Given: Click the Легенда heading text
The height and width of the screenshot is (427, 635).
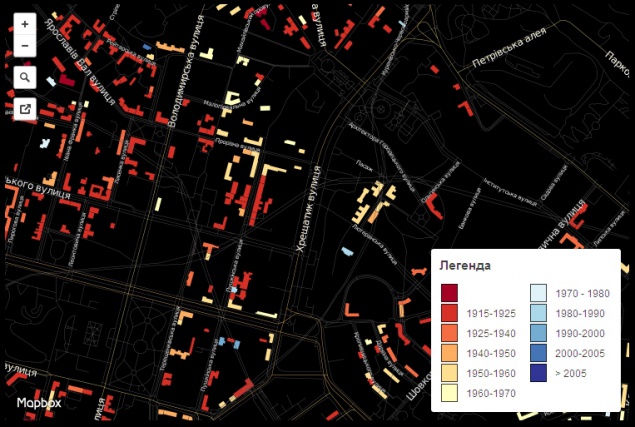Looking at the screenshot, I should pos(465,266).
